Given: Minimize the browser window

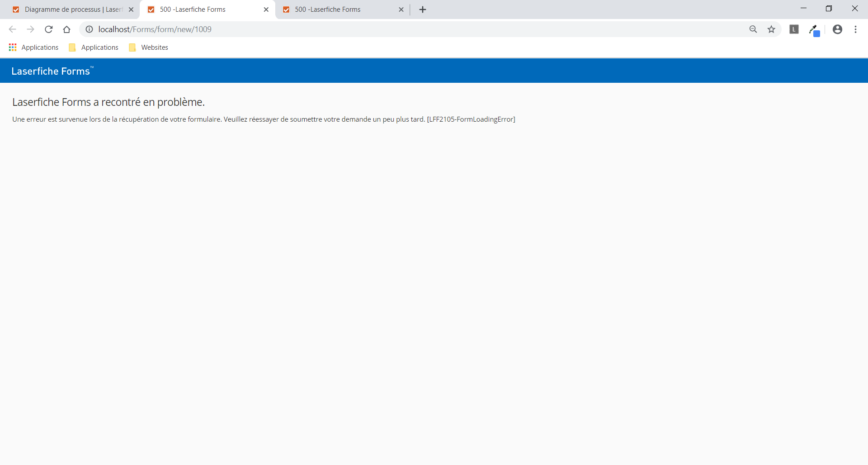Looking at the screenshot, I should (803, 9).
